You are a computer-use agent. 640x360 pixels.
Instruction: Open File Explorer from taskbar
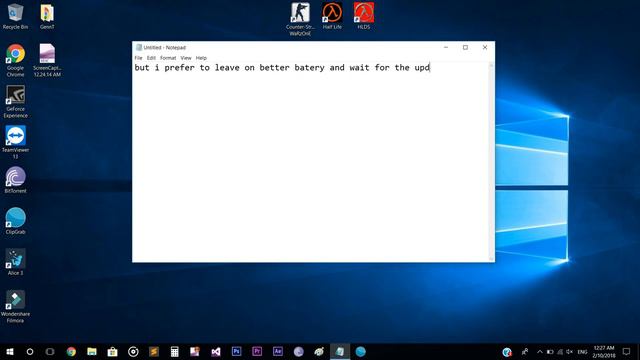point(92,351)
